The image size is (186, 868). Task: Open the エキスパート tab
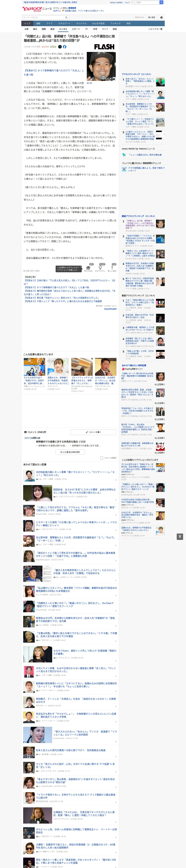point(64,24)
